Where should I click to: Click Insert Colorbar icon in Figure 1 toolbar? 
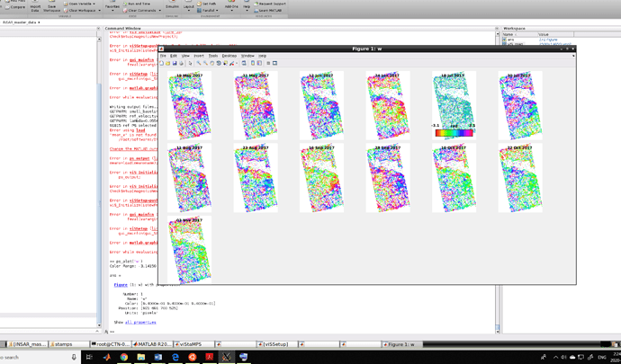point(253,63)
